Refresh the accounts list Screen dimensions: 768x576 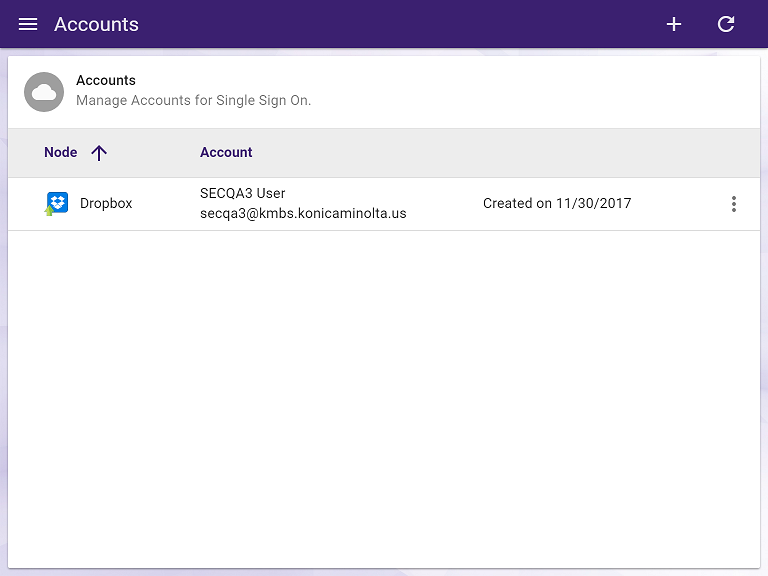(726, 24)
